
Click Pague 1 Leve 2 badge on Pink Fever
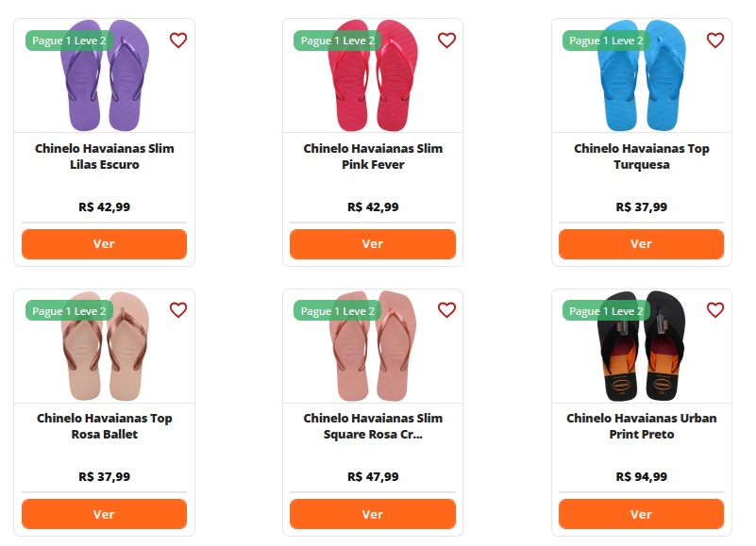pyautogui.click(x=337, y=41)
